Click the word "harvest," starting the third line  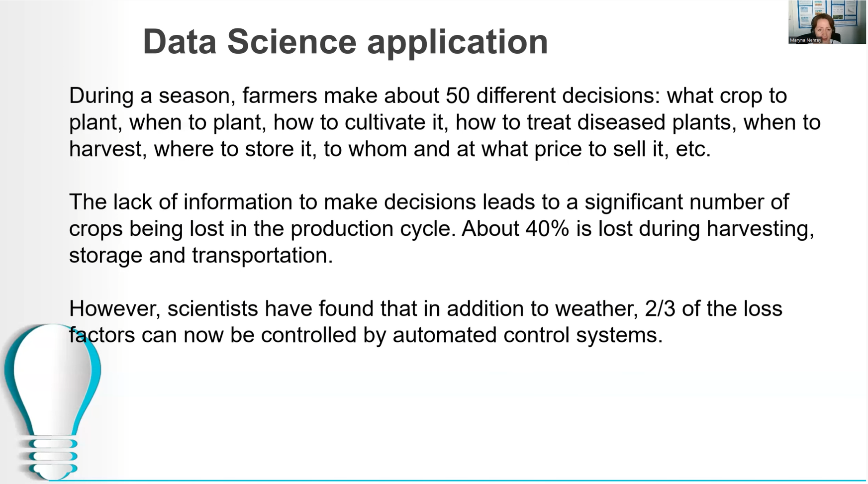click(x=108, y=149)
